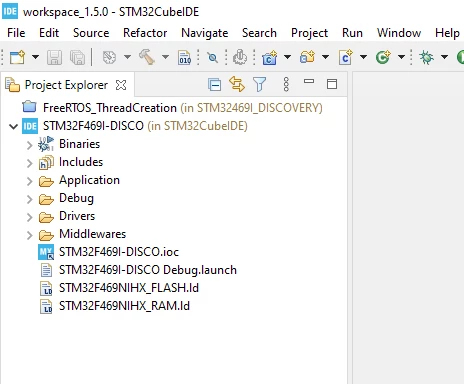
Task: Expand the Application folder
Action: click(29, 181)
